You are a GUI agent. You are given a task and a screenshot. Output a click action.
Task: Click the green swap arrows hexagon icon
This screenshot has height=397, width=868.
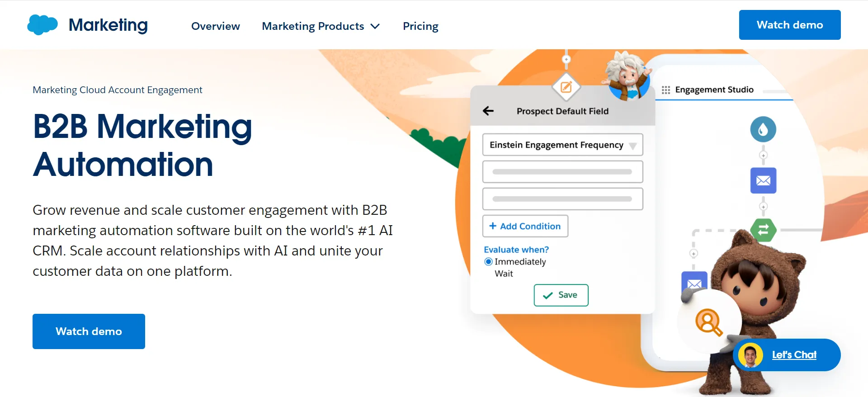click(x=763, y=230)
